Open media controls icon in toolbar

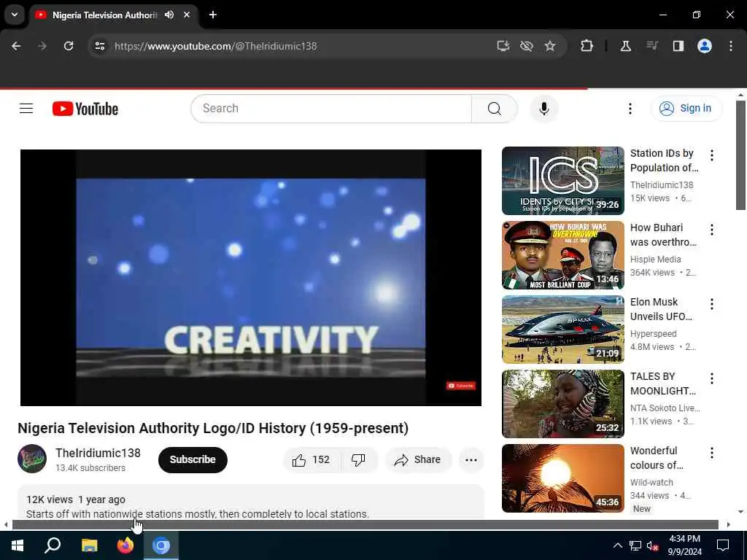click(x=651, y=46)
